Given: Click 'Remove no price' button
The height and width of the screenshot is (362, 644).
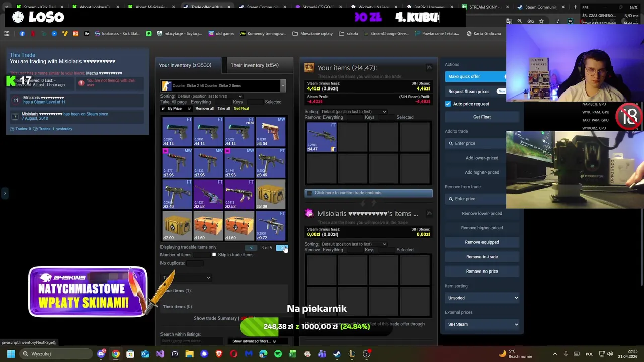Looking at the screenshot, I should (x=482, y=271).
